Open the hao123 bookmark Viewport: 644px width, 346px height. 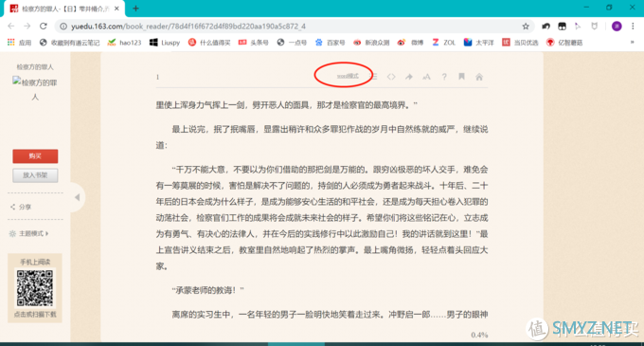click(124, 43)
